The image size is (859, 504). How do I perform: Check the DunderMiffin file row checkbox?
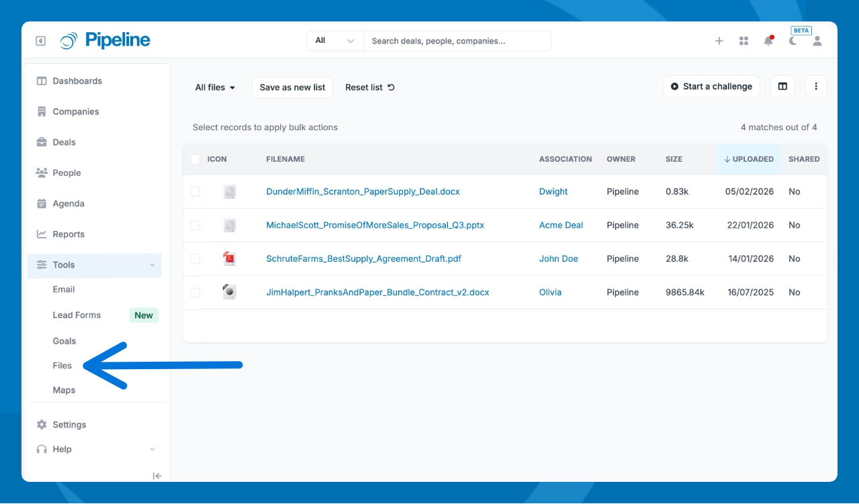tap(195, 191)
